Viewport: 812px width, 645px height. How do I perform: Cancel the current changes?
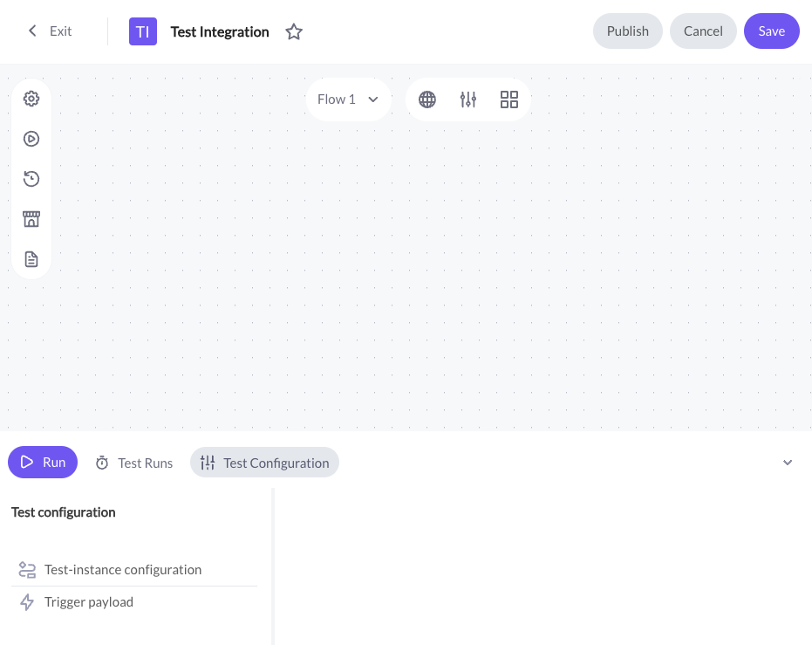pos(703,31)
